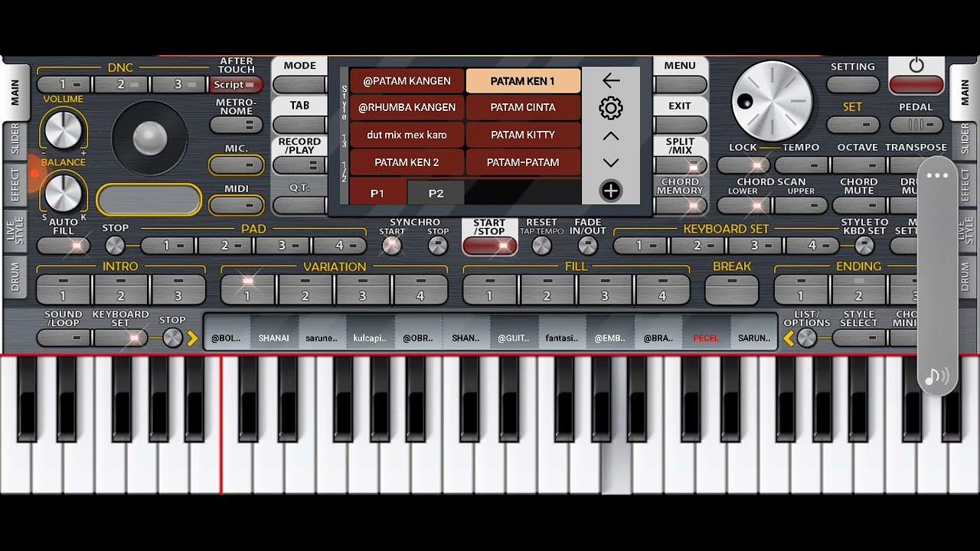980x551 pixels.
Task: Toggle Chord Memory button
Action: tap(680, 205)
